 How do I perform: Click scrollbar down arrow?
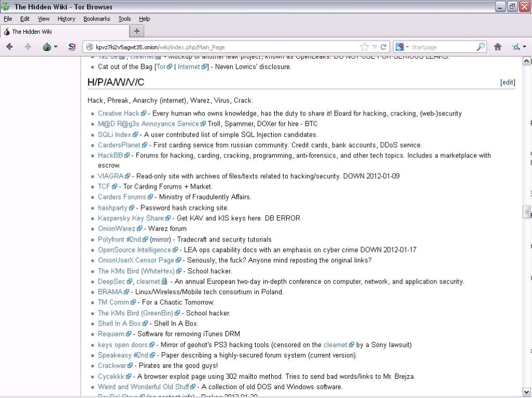tap(526, 392)
